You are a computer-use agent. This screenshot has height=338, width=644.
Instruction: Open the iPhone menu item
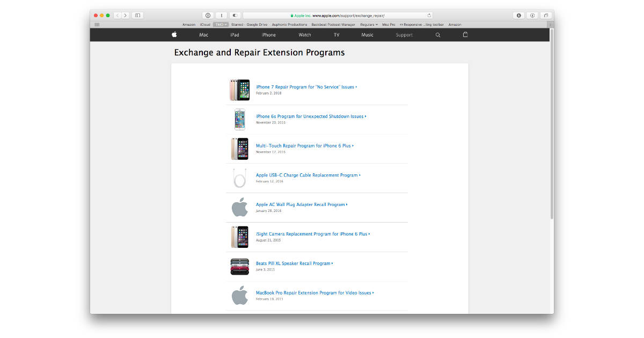269,35
